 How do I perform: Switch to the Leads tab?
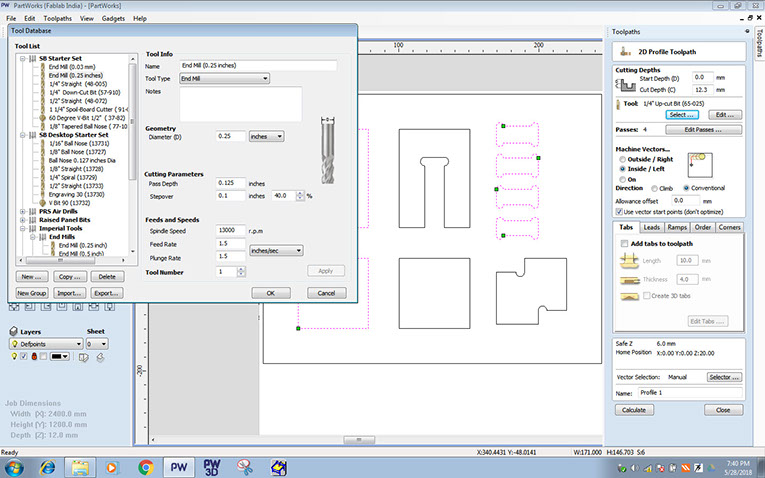click(651, 227)
